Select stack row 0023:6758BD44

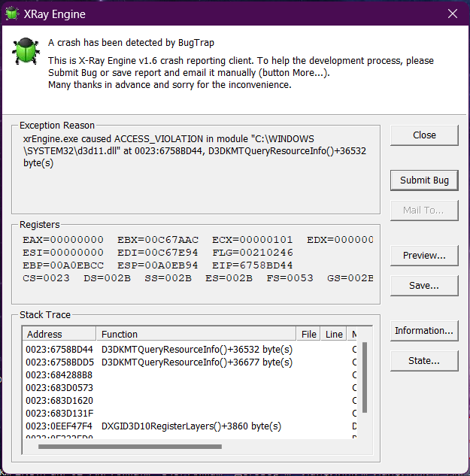coord(190,350)
